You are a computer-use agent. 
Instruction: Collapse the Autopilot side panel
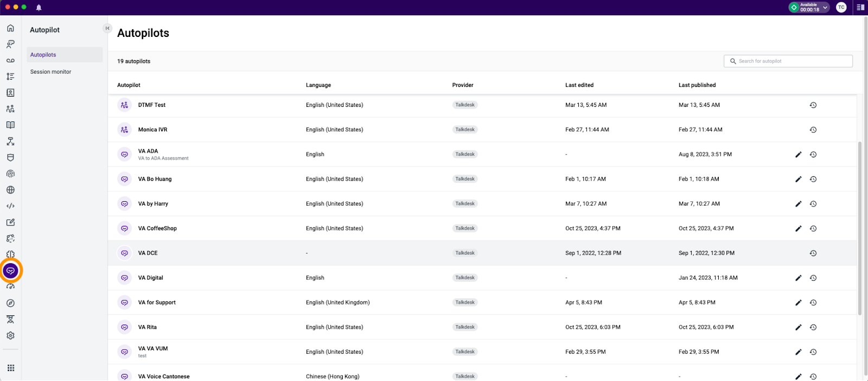click(107, 28)
